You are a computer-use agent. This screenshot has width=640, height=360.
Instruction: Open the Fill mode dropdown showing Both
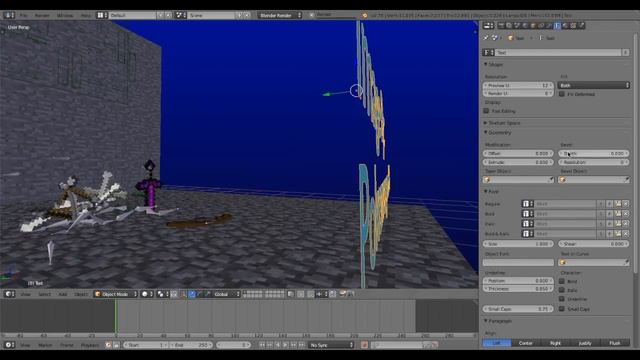(x=593, y=85)
